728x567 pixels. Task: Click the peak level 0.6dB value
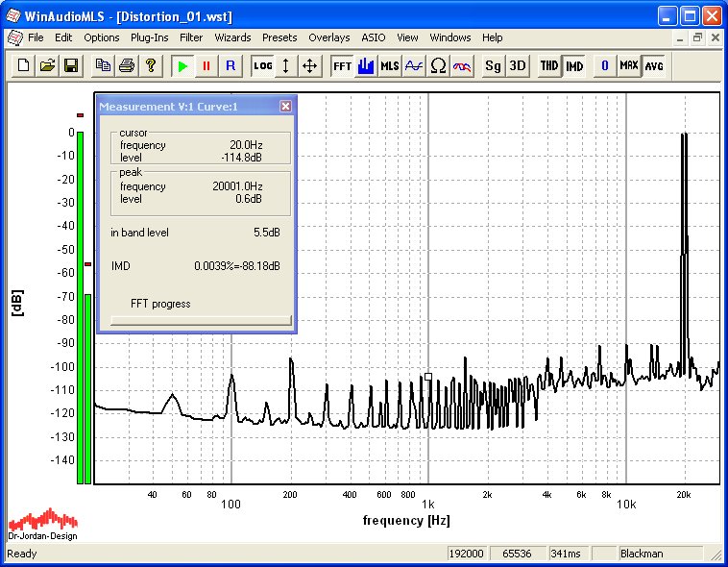(x=249, y=199)
